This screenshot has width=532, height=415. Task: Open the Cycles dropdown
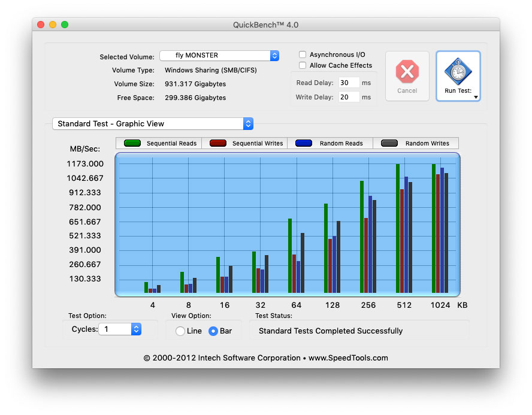click(136, 329)
